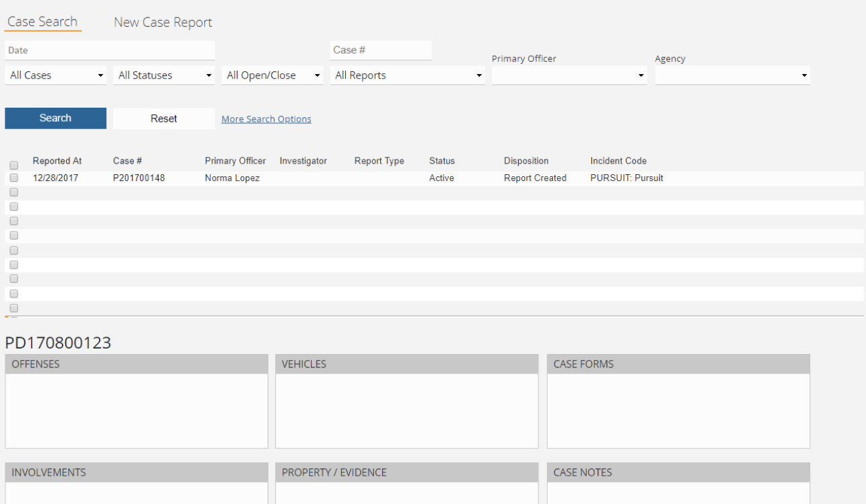Click the Report Type column header
This screenshot has width=866, height=504.
(380, 161)
